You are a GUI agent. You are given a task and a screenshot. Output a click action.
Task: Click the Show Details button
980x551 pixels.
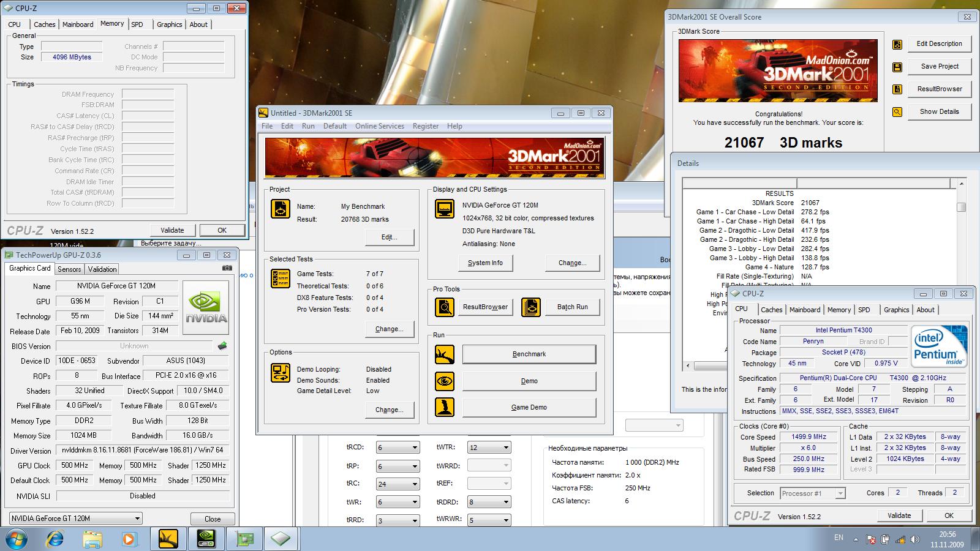(x=939, y=111)
